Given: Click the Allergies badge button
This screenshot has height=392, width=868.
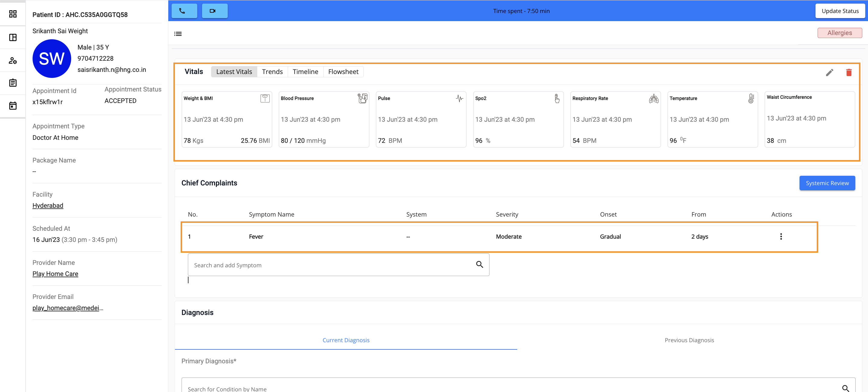Looking at the screenshot, I should (839, 33).
